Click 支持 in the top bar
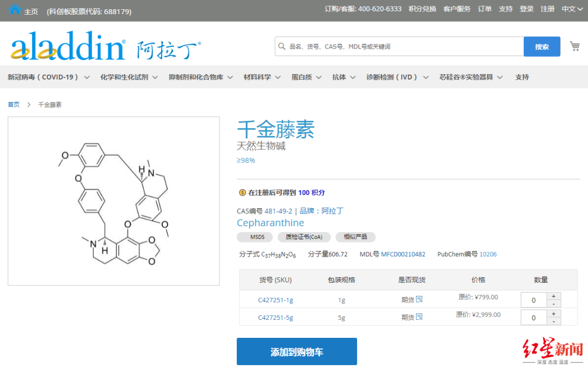The width and height of the screenshot is (588, 370). pos(505,9)
